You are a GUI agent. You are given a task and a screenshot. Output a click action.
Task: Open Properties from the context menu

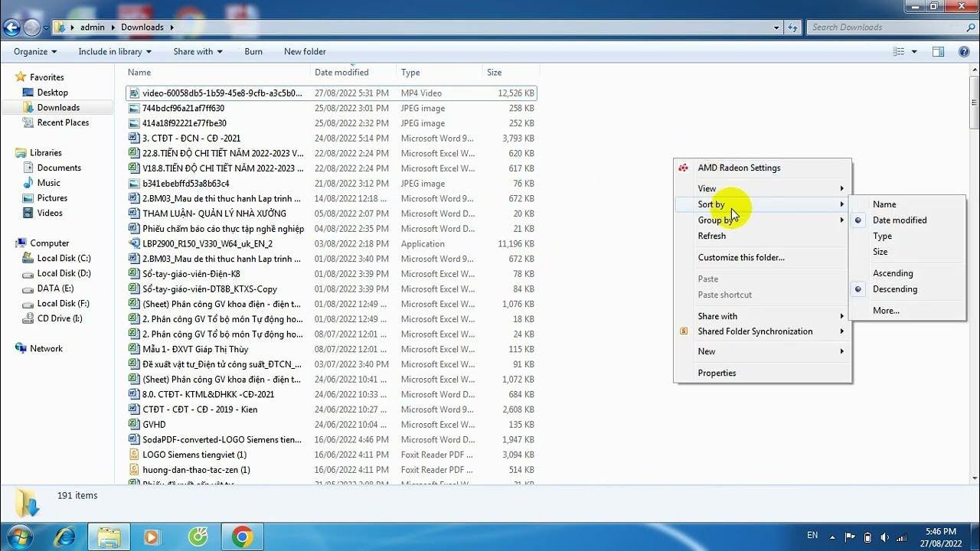(x=717, y=373)
